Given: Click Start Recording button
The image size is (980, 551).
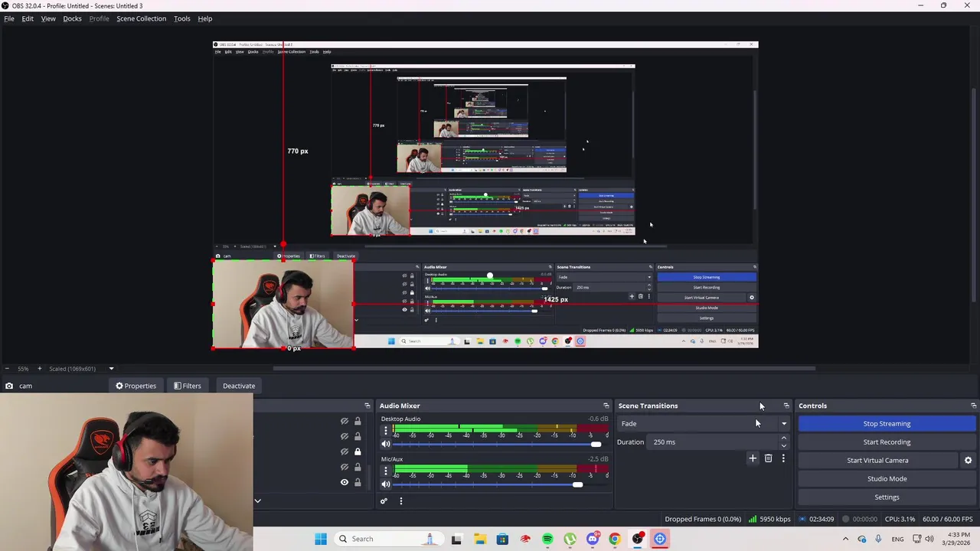Looking at the screenshot, I should pos(887,442).
